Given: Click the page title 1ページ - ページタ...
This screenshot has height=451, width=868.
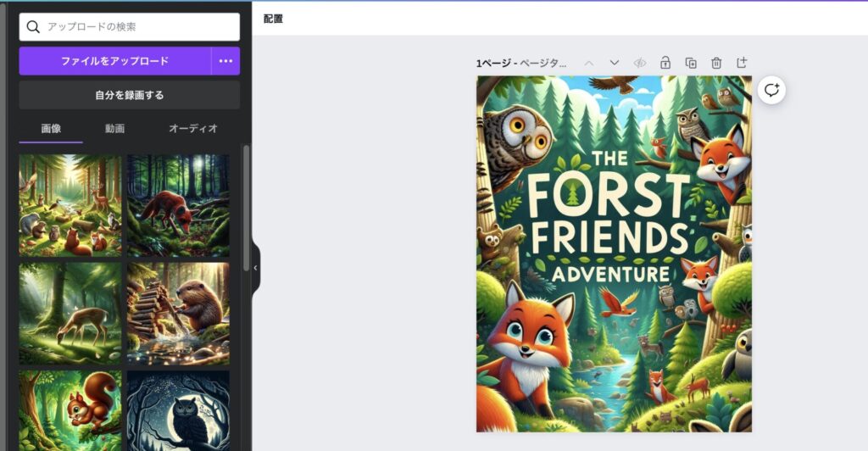Looking at the screenshot, I should pos(521,63).
